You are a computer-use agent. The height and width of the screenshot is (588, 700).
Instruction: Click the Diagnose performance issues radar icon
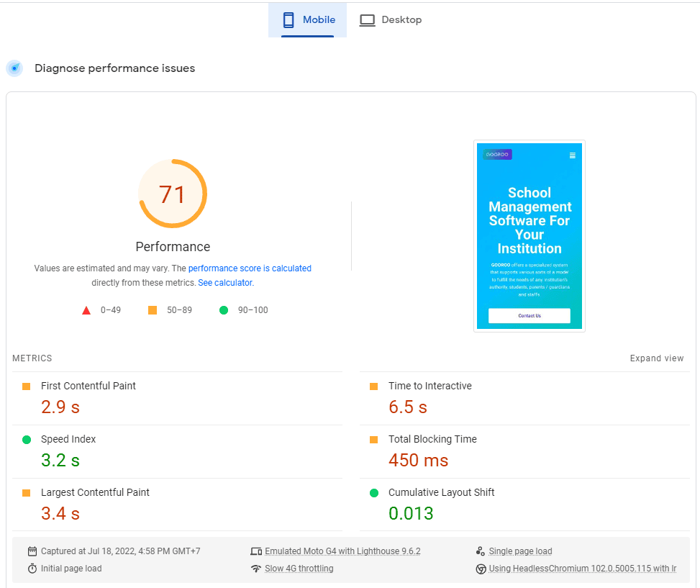coord(14,68)
